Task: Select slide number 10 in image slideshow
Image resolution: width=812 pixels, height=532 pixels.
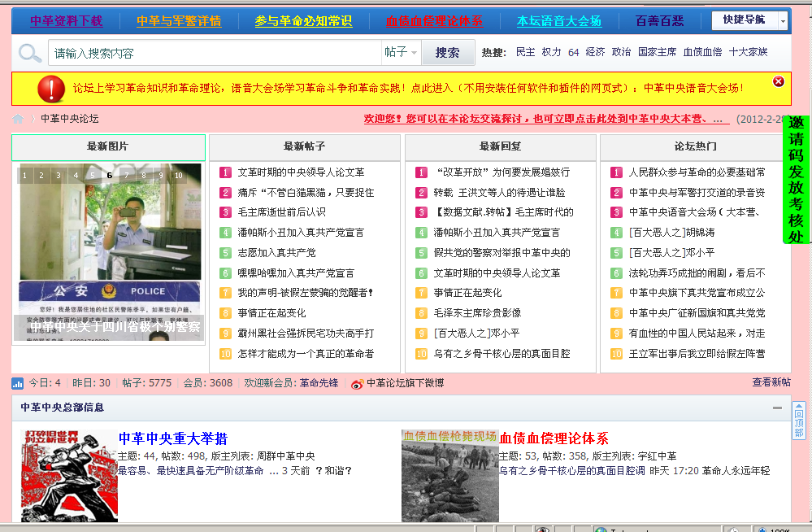Action: [x=179, y=175]
